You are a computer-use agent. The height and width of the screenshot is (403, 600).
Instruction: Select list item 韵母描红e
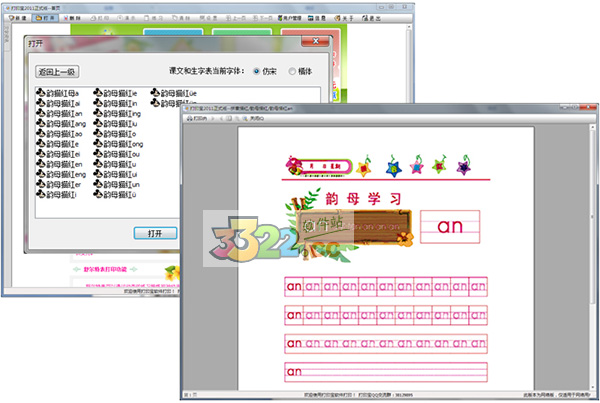coord(58,144)
